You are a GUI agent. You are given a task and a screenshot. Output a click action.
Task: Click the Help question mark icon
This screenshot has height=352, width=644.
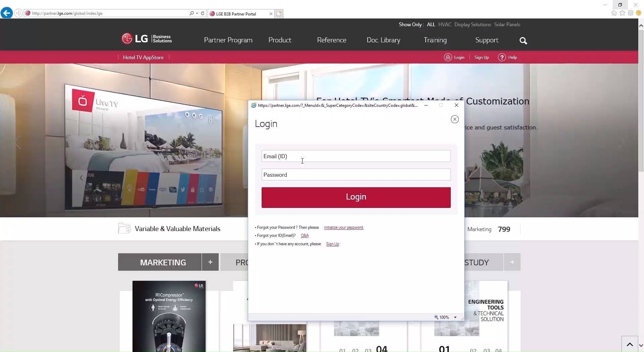pos(502,57)
